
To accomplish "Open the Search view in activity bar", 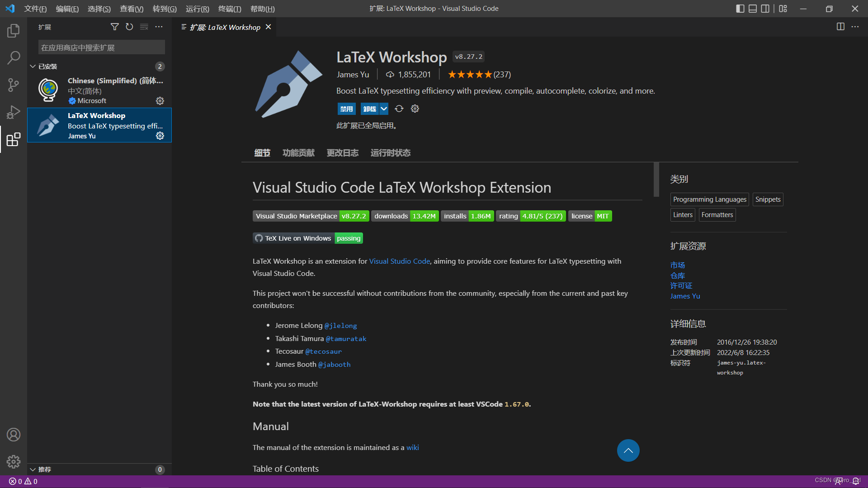I will point(14,57).
